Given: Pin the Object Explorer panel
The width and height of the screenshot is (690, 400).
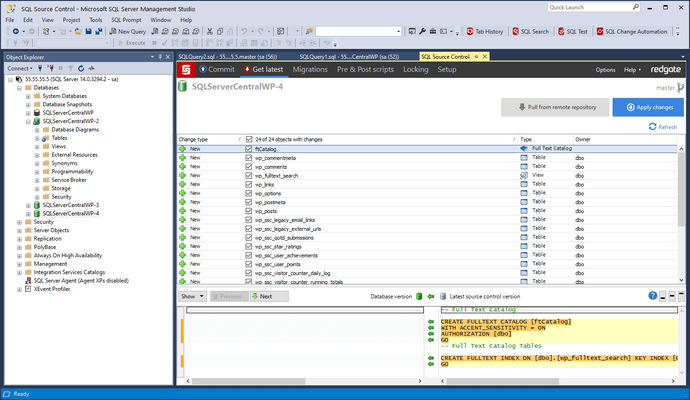Looking at the screenshot, I should (160, 57).
